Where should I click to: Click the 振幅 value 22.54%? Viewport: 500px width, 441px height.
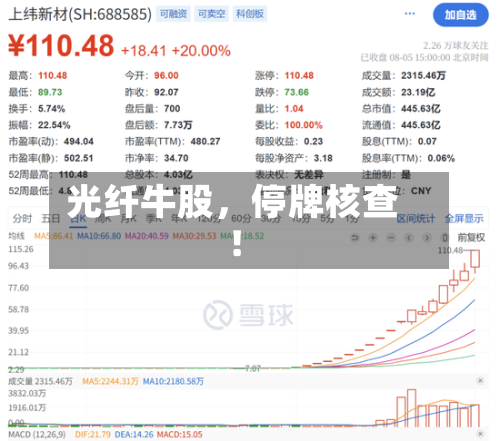pyautogui.click(x=54, y=125)
